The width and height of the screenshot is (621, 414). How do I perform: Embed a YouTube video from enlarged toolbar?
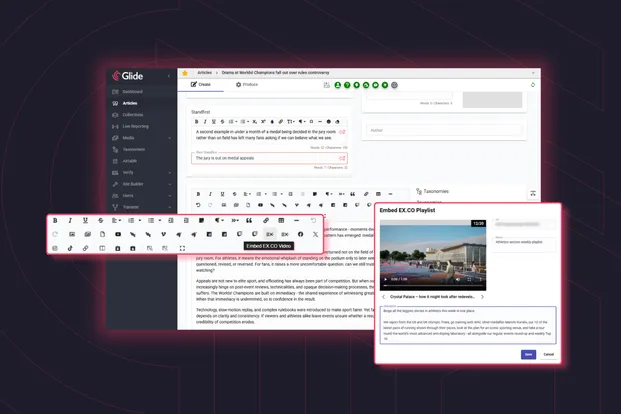[118, 234]
